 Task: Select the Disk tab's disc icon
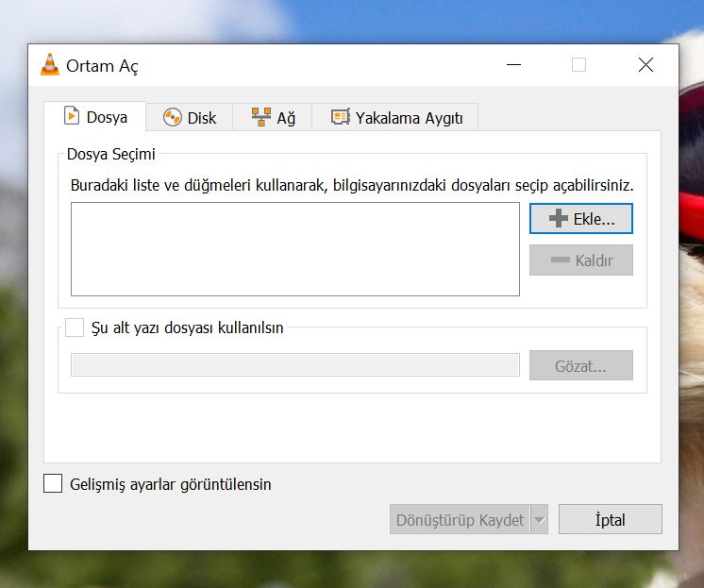(172, 117)
